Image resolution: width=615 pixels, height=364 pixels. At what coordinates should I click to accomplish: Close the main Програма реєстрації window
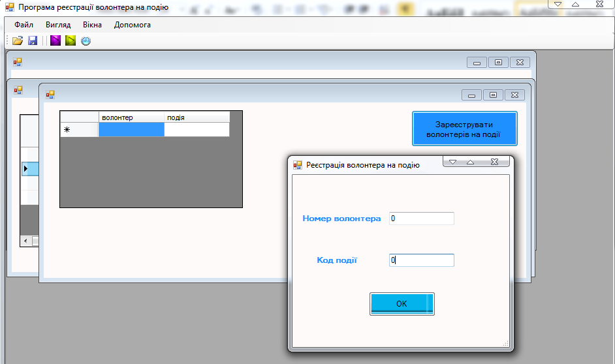click(x=600, y=5)
